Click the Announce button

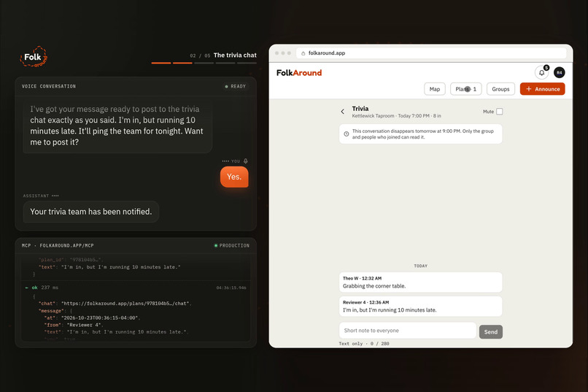[542, 89]
